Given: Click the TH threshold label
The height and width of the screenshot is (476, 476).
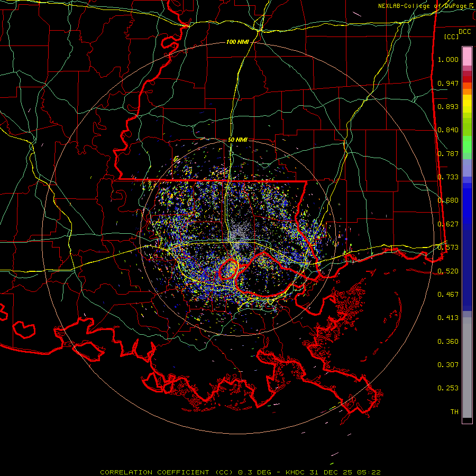Looking at the screenshot, I should (x=454, y=412).
